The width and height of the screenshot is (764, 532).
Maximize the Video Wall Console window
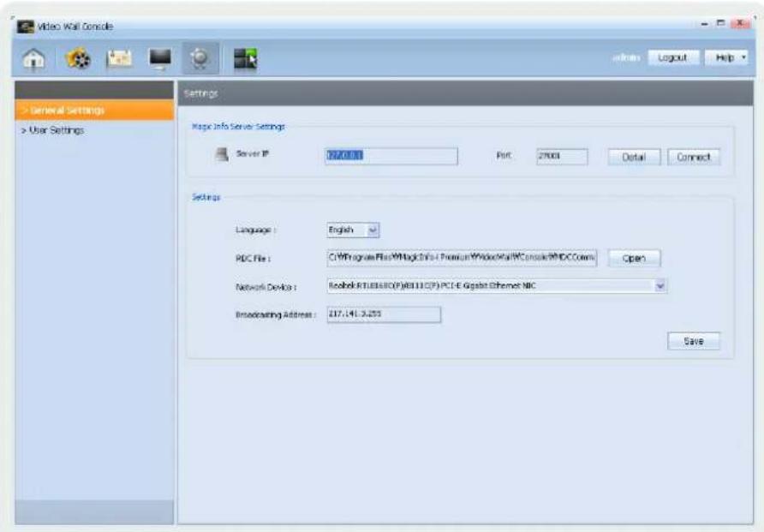point(721,23)
